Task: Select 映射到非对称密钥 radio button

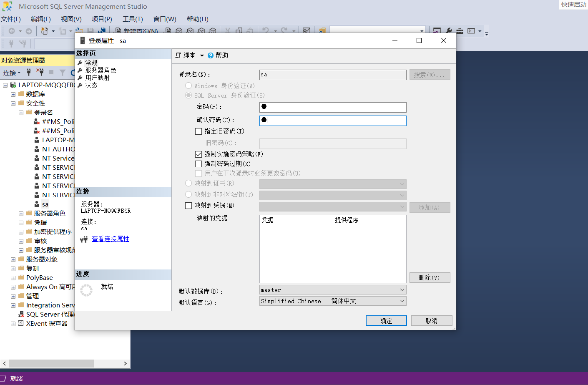Action: [188, 194]
